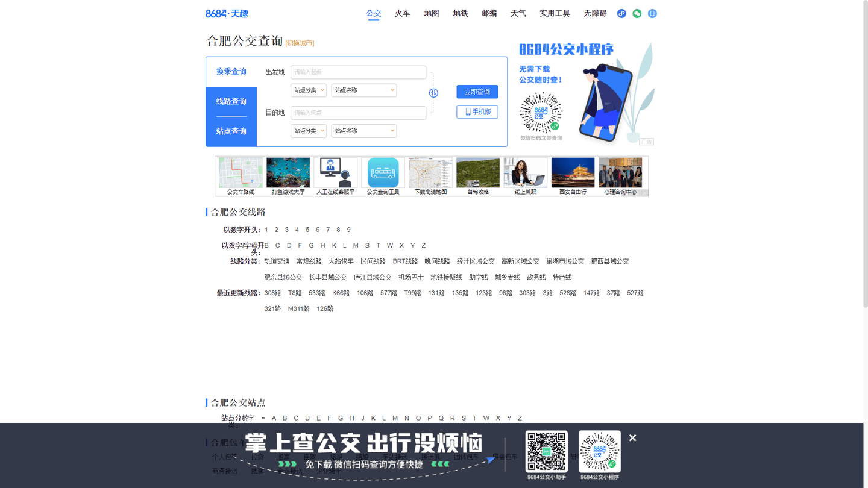Open the 公交查询工具 bus icon thumbnail

pos(383,176)
